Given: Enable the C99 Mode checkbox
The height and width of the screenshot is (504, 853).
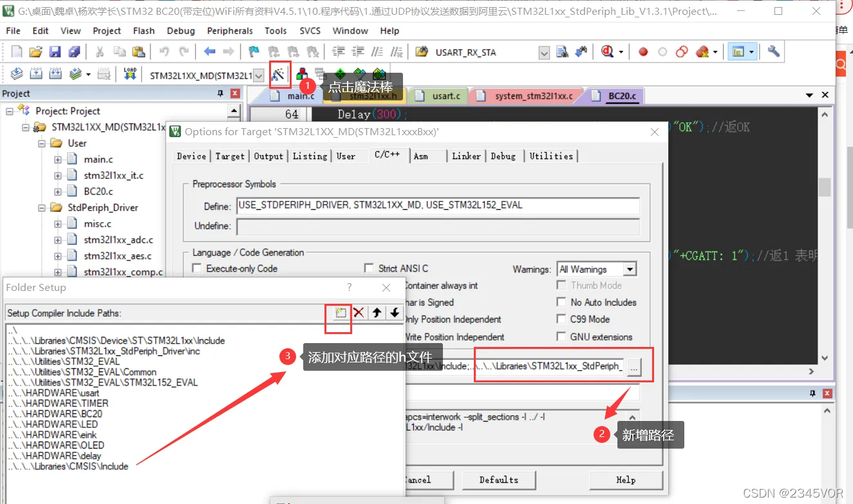Looking at the screenshot, I should click(561, 319).
